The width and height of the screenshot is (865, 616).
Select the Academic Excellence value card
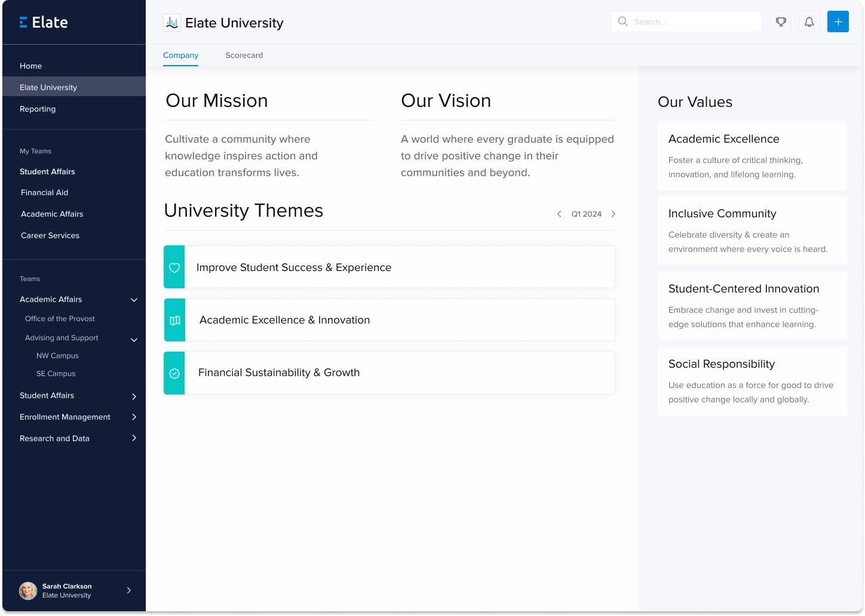coord(752,156)
